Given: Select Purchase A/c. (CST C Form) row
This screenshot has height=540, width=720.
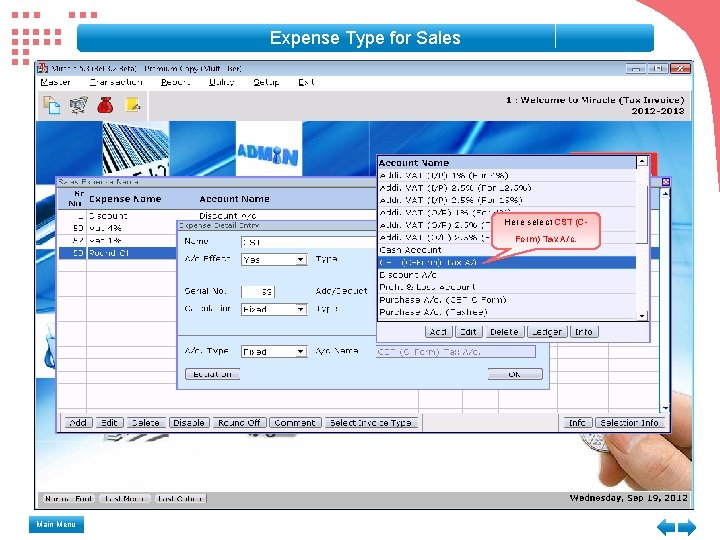Looking at the screenshot, I should [x=506, y=299].
